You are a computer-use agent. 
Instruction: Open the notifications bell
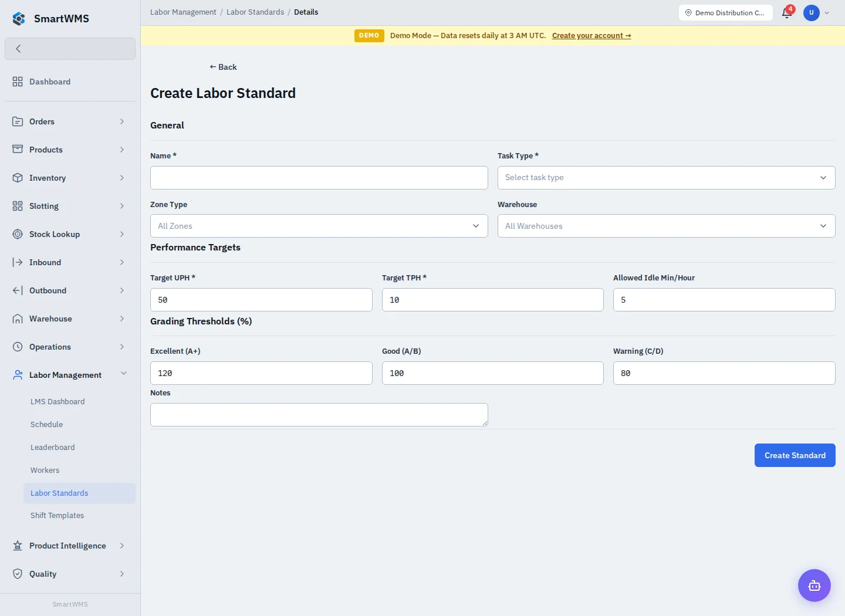pyautogui.click(x=787, y=13)
